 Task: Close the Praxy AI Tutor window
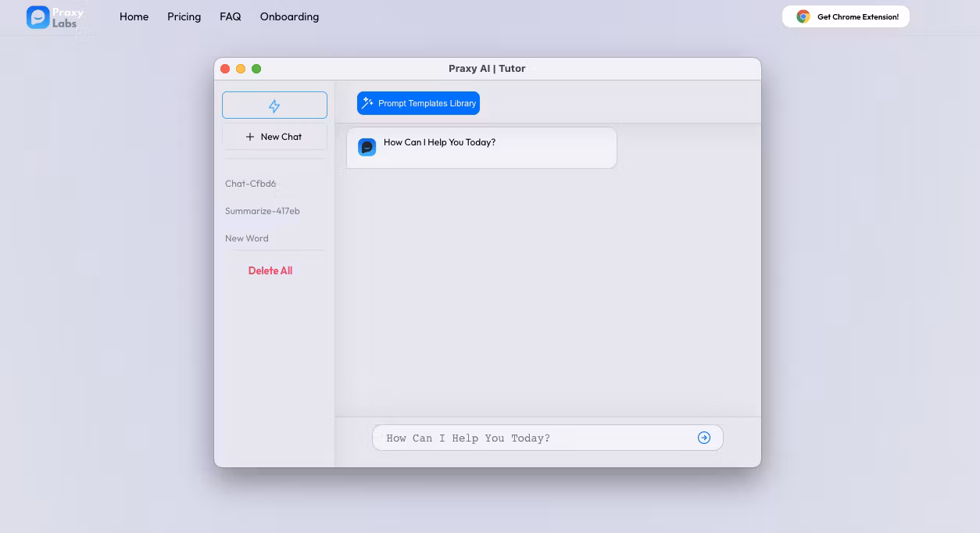pos(225,69)
